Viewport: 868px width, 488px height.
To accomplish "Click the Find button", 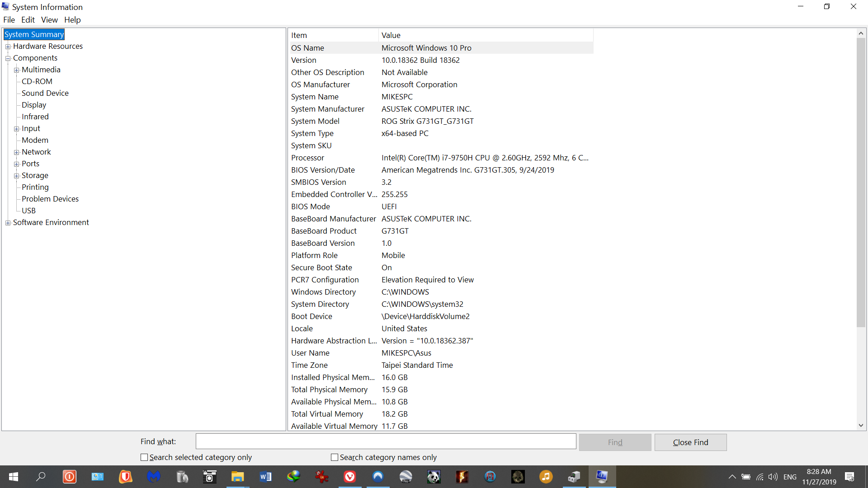I will 615,442.
